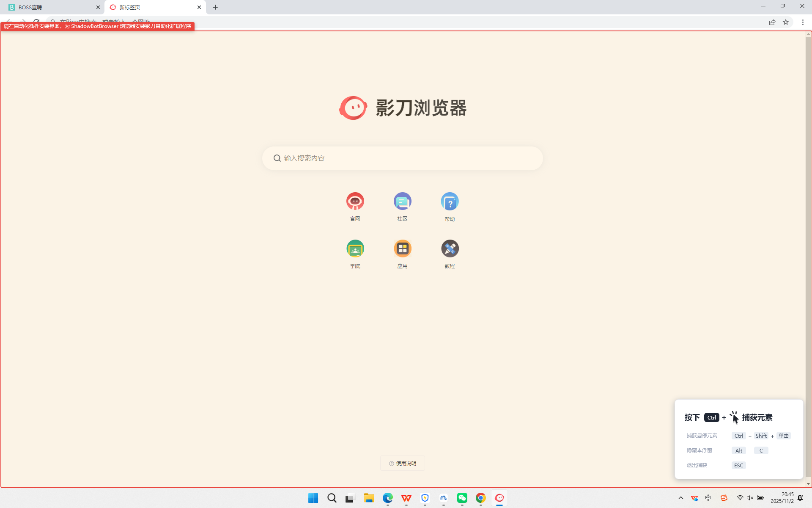Image resolution: width=812 pixels, height=508 pixels.
Task: Switch to the BOSS直聘 tab
Action: 52,7
